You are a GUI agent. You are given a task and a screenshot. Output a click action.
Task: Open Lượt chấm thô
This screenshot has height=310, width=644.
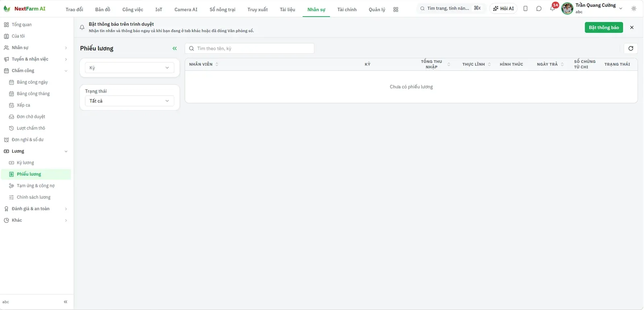(36, 128)
